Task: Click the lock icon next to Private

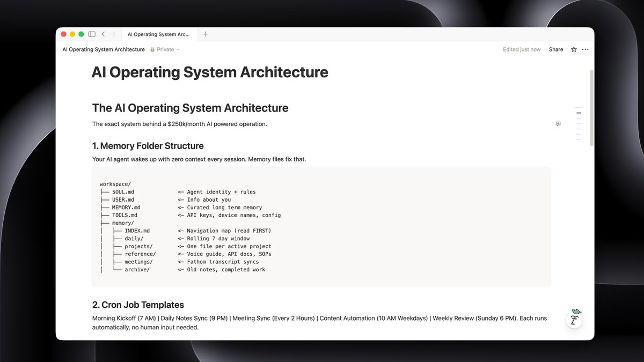Action: point(152,49)
